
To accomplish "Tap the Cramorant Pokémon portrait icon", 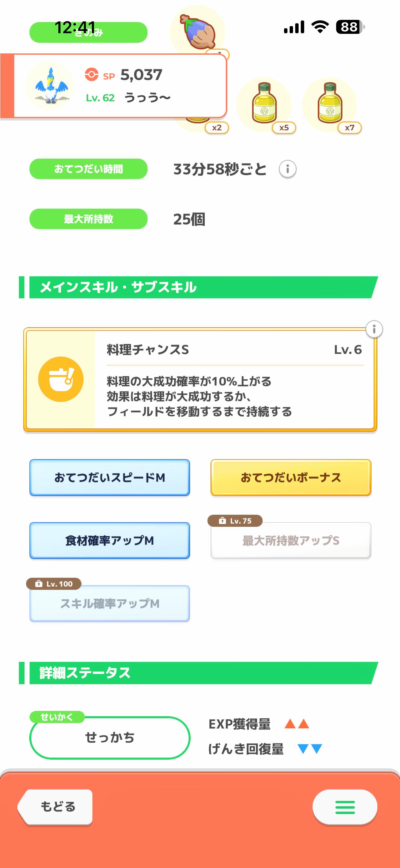I will (50, 86).
